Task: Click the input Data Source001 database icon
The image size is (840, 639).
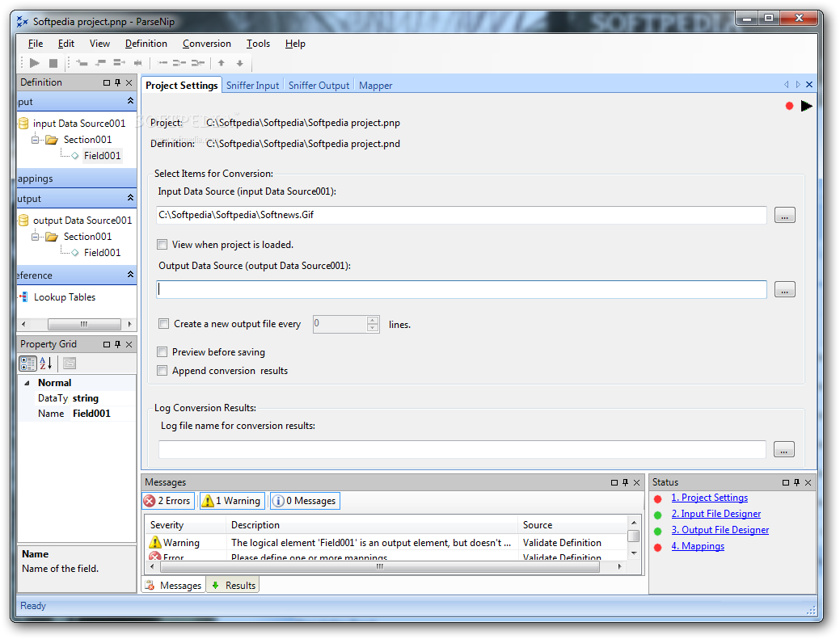Action: point(23,123)
